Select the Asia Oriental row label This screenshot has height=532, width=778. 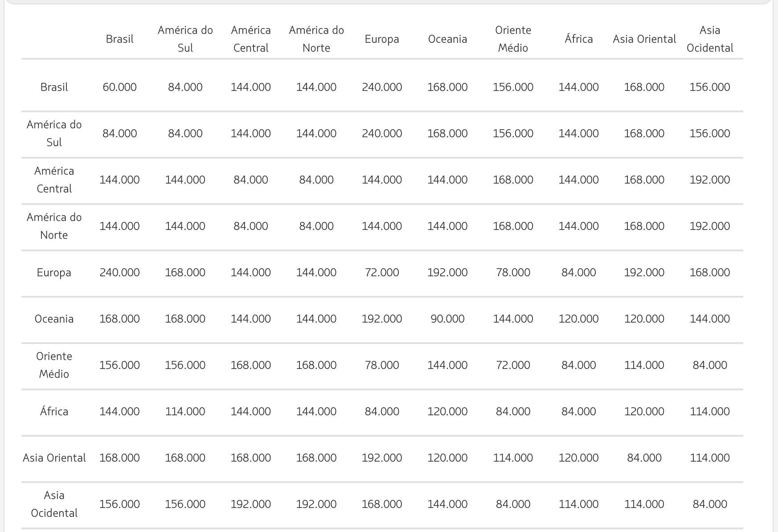(54, 458)
